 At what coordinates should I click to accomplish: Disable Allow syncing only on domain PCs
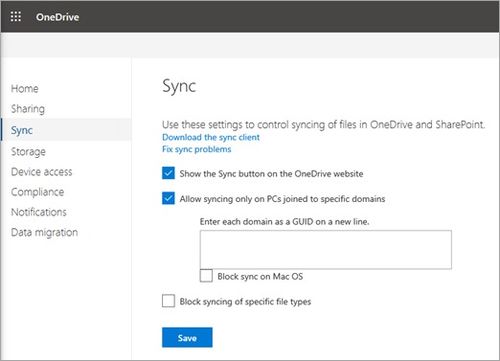168,198
